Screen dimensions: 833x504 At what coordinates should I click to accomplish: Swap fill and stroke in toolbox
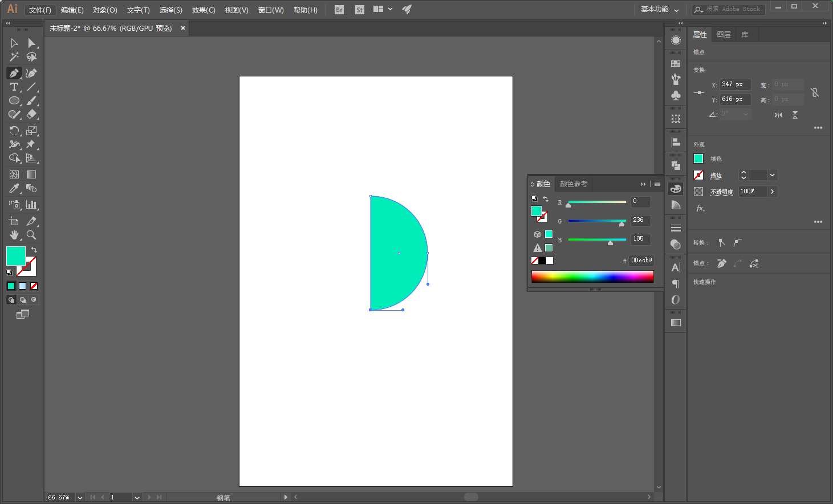[34, 250]
